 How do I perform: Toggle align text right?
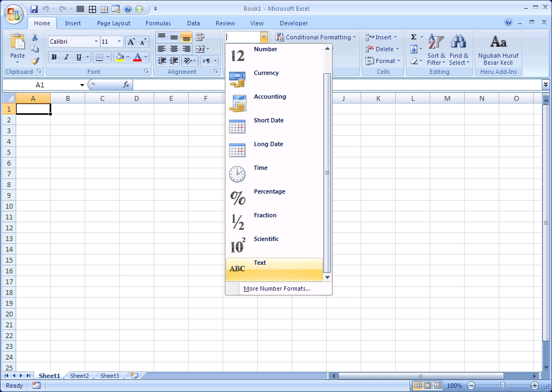point(186,49)
